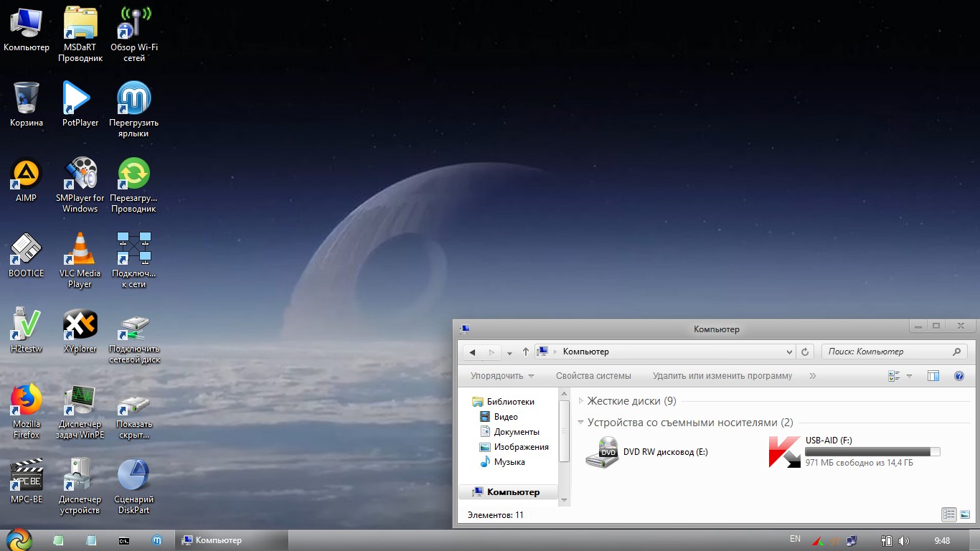Viewport: 980px width, 551px height.
Task: Open the volume speaker tray icon
Action: coord(904,540)
